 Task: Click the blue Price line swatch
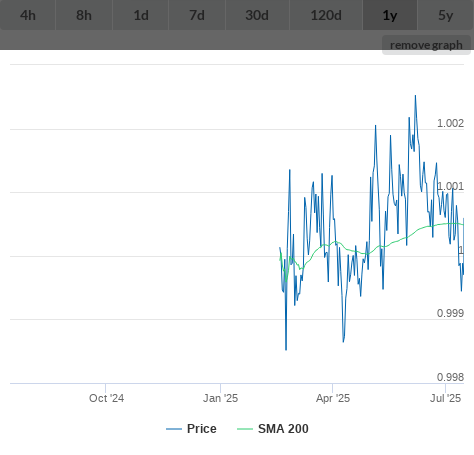click(174, 429)
